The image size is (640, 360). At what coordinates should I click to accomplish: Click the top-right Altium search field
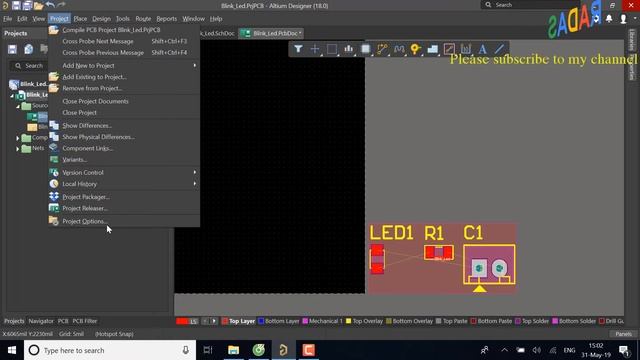[x=530, y=5]
